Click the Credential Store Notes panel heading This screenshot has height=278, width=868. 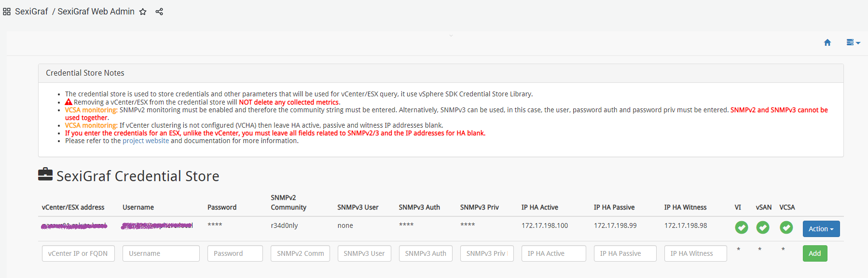[85, 73]
